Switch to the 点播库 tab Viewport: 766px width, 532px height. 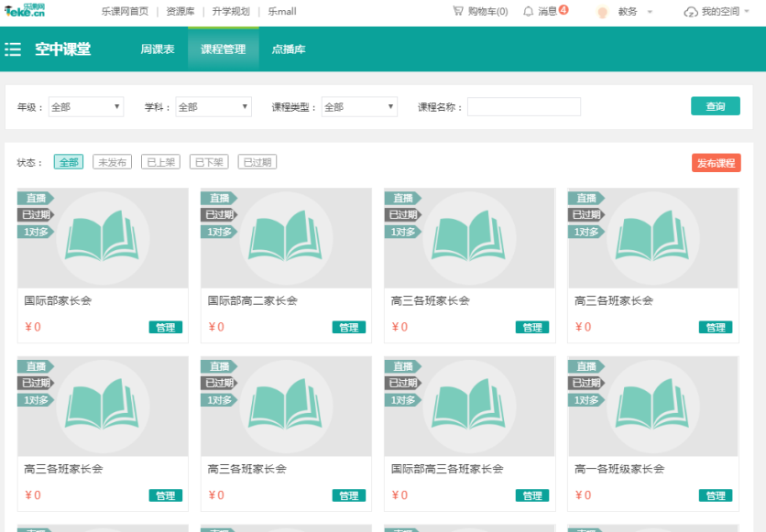pyautogui.click(x=289, y=49)
